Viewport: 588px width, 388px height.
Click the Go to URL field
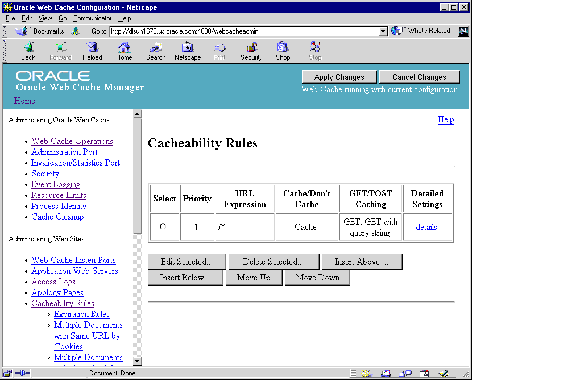(x=244, y=31)
